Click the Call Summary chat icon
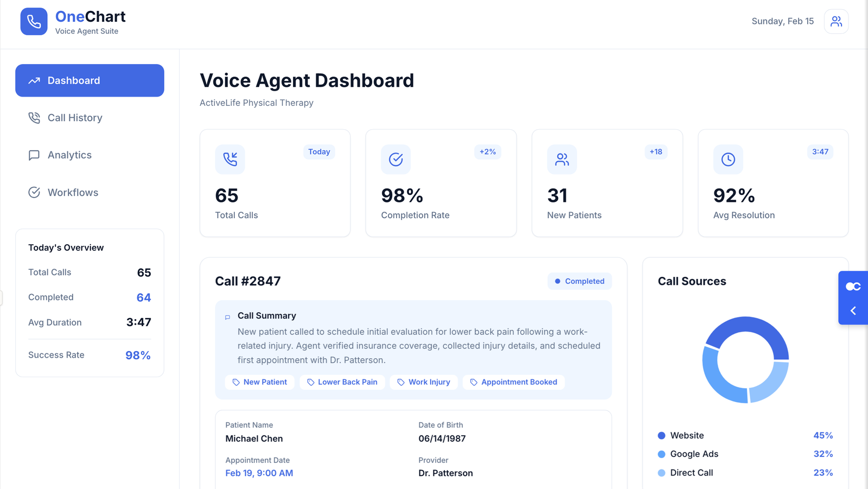868x489 pixels. point(227,317)
